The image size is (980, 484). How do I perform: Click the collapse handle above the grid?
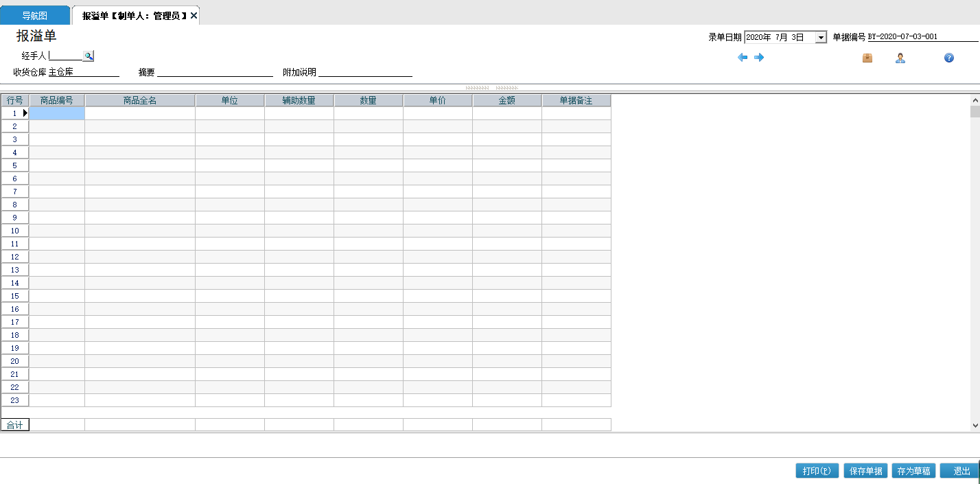pos(491,88)
